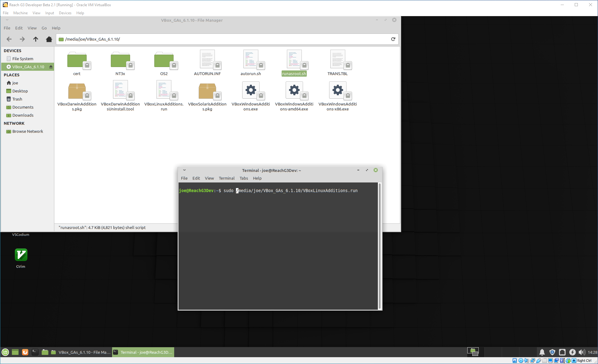Open the Linux Mint start menu

coord(5,352)
